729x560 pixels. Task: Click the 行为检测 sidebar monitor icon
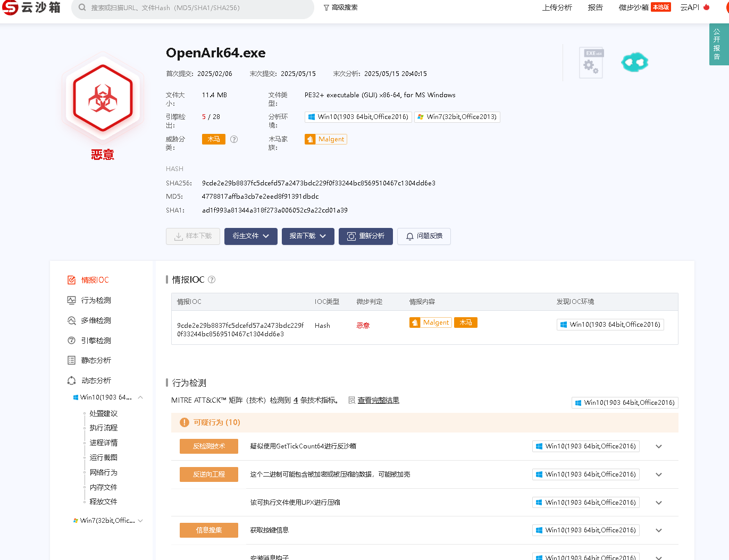(x=72, y=300)
